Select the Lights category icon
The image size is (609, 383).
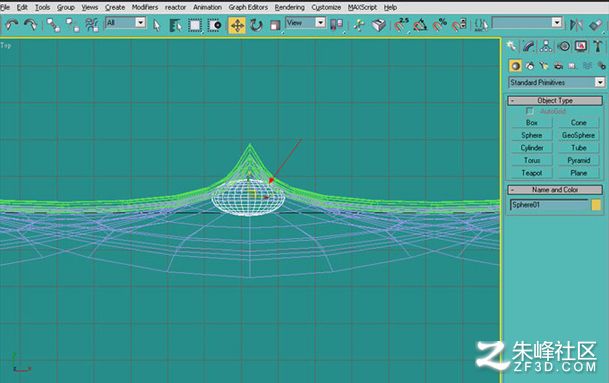click(544, 66)
